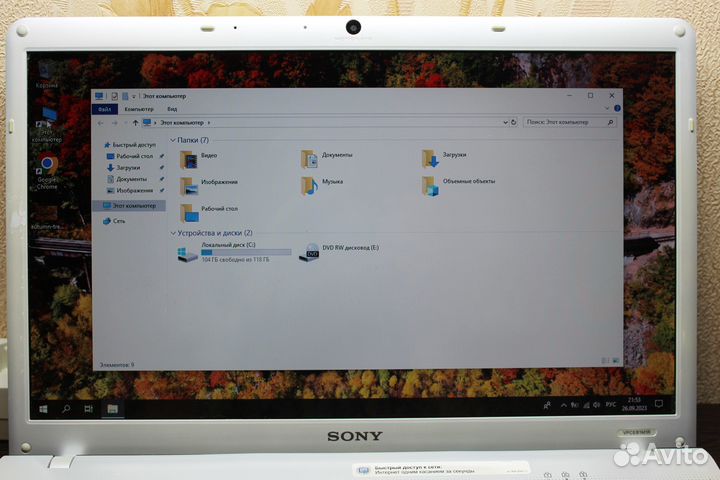Select Этот компьютер in navigation pane
720x480 pixels.
(129, 206)
